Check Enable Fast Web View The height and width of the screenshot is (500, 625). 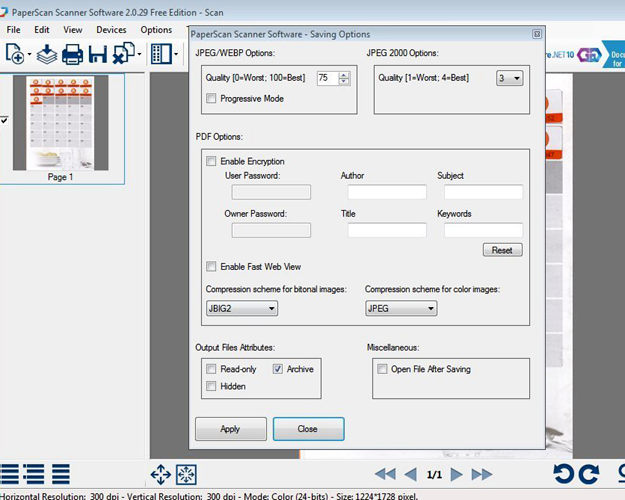pyautogui.click(x=211, y=266)
